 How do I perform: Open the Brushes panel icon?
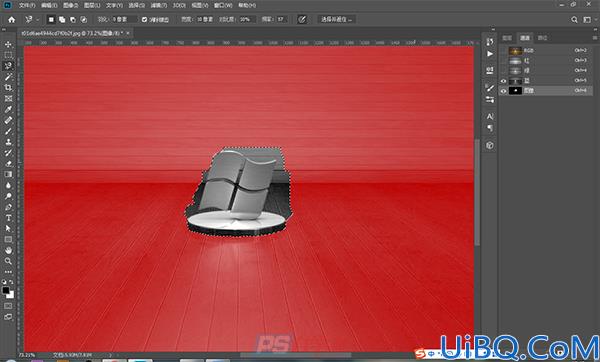(490, 88)
